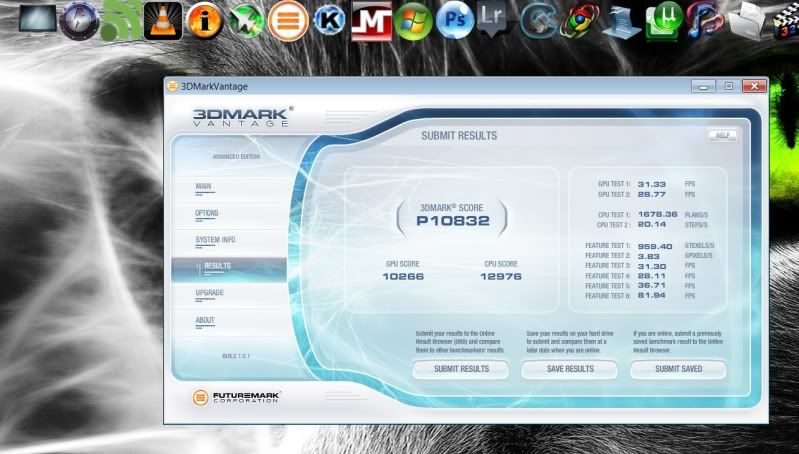Click the Futuremark Corporation logo

[x=236, y=397]
